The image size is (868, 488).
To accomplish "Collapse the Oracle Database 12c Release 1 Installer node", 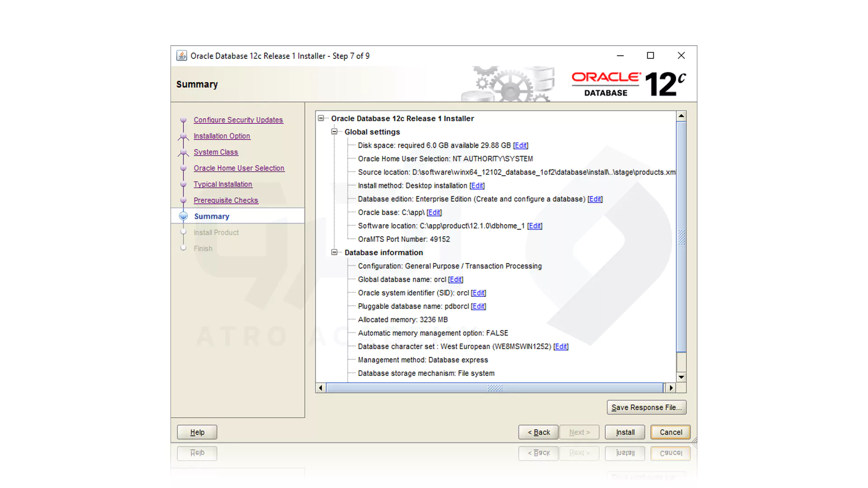I will [321, 118].
